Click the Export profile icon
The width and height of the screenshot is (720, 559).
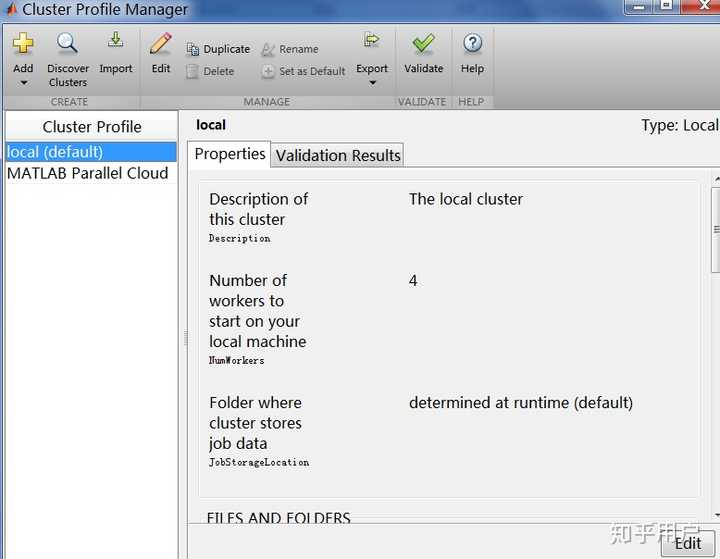tap(371, 40)
